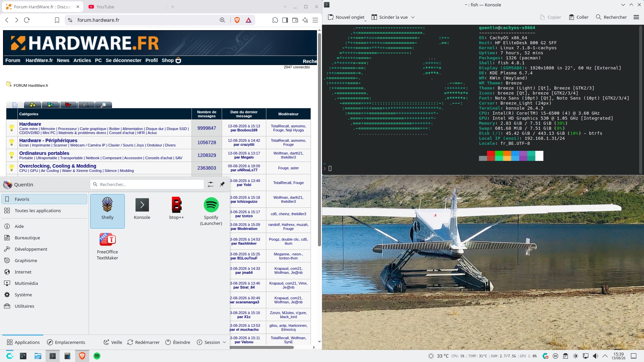
Task: Launch btop++ from the favorites
Action: pyautogui.click(x=176, y=211)
